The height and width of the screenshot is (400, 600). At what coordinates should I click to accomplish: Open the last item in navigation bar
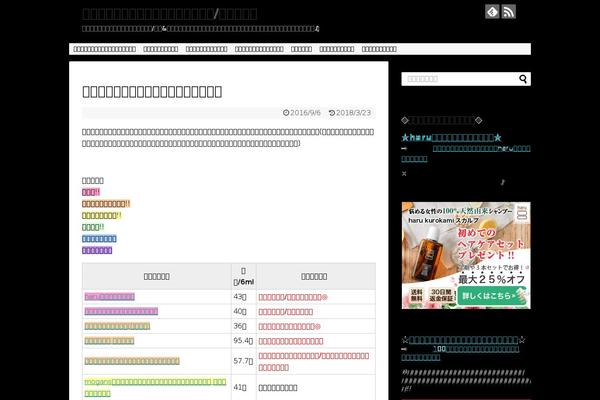379,49
